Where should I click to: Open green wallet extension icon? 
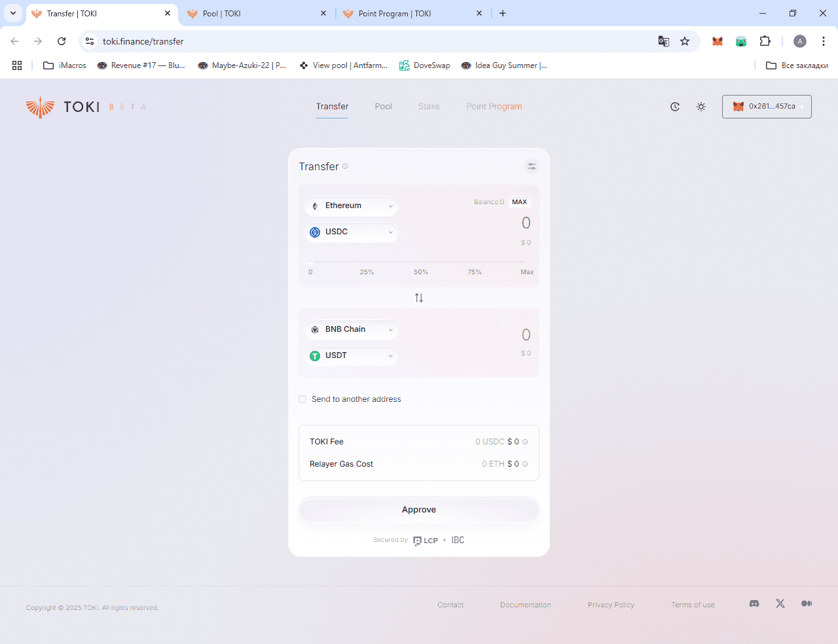pos(741,41)
